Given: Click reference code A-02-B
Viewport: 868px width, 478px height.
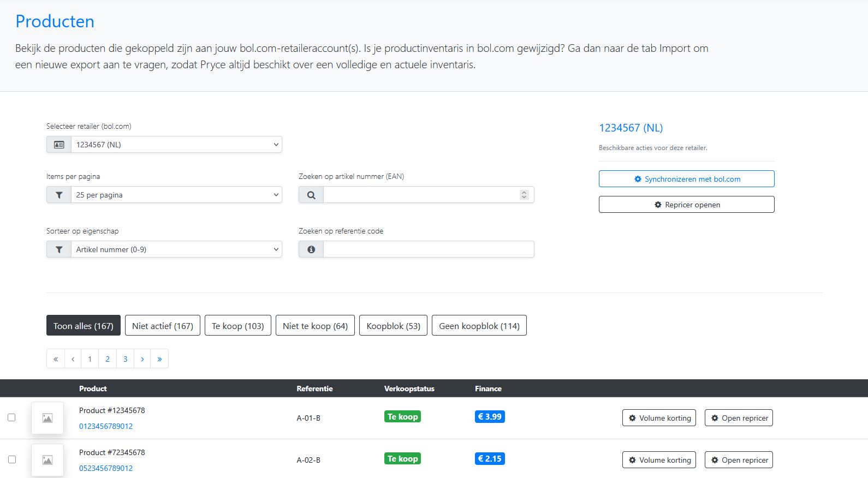Looking at the screenshot, I should point(308,460).
